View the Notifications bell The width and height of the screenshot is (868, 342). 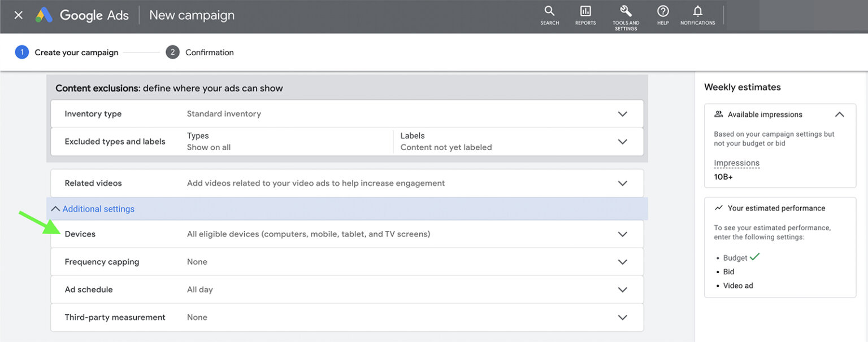tap(697, 14)
